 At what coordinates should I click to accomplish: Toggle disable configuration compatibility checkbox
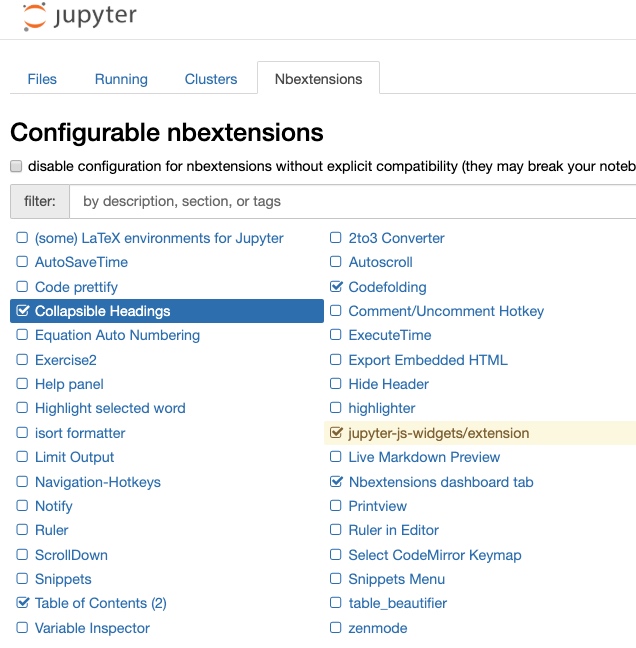pyautogui.click(x=16, y=166)
